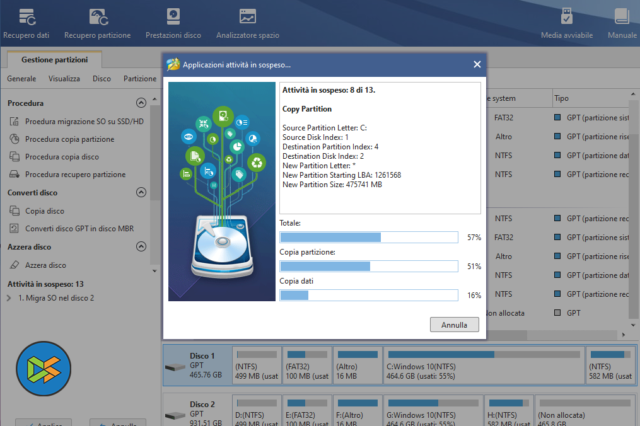Start the Analizzatore spazio tool
640x426 pixels.
point(246,22)
